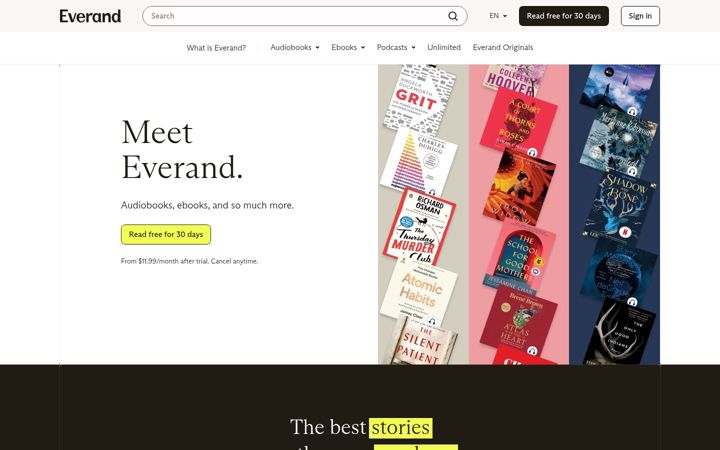Open The Thursday Murder Club cover

419,226
